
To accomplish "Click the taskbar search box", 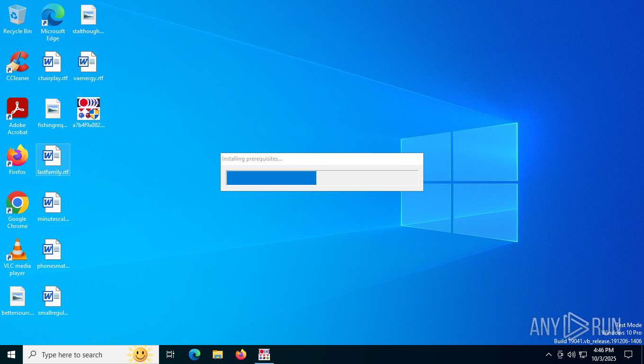I will pyautogui.click(x=91, y=355).
